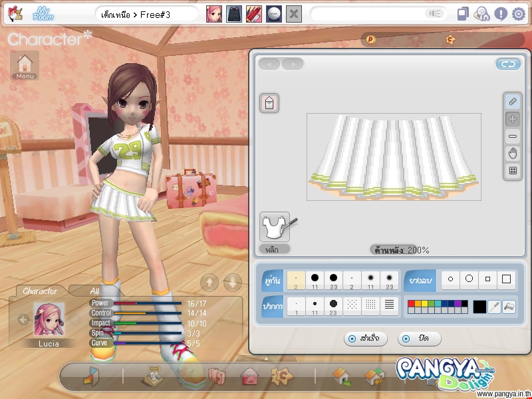The height and width of the screenshot is (399, 532).
Task: Open the golf bag slot icon
Action: pos(234,14)
